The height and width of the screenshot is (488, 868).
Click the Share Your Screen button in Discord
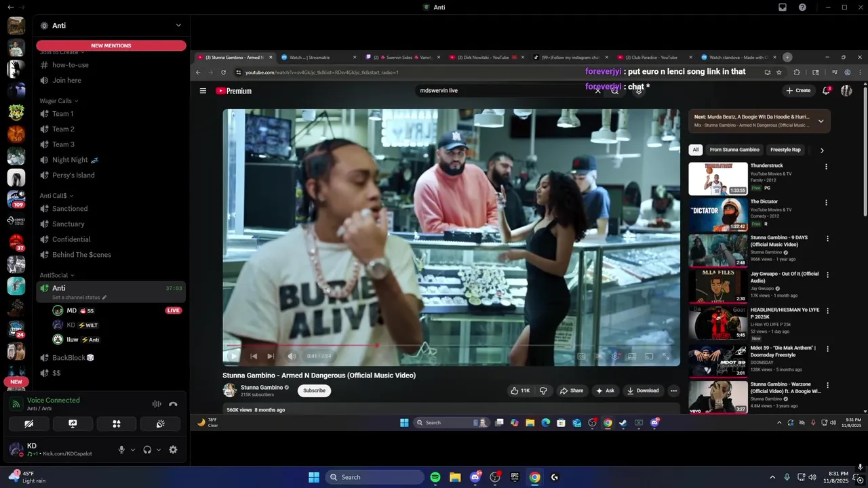click(x=73, y=424)
